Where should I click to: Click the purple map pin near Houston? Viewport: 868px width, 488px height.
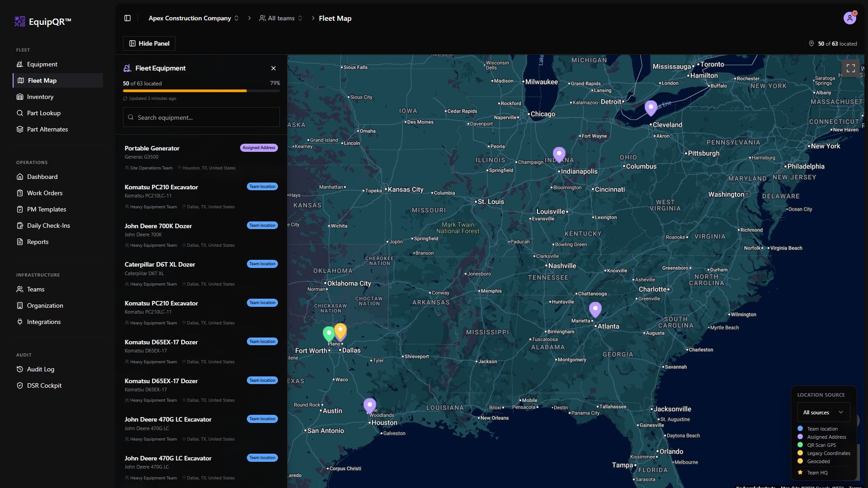click(x=370, y=406)
